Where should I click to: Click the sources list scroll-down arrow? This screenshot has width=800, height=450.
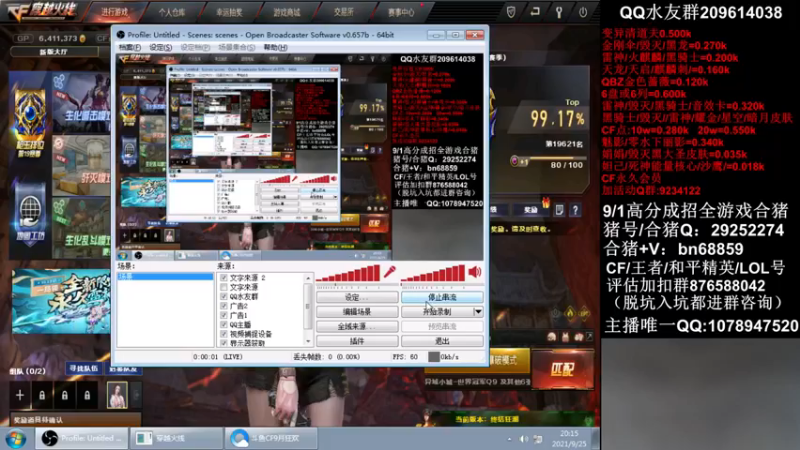click(308, 341)
